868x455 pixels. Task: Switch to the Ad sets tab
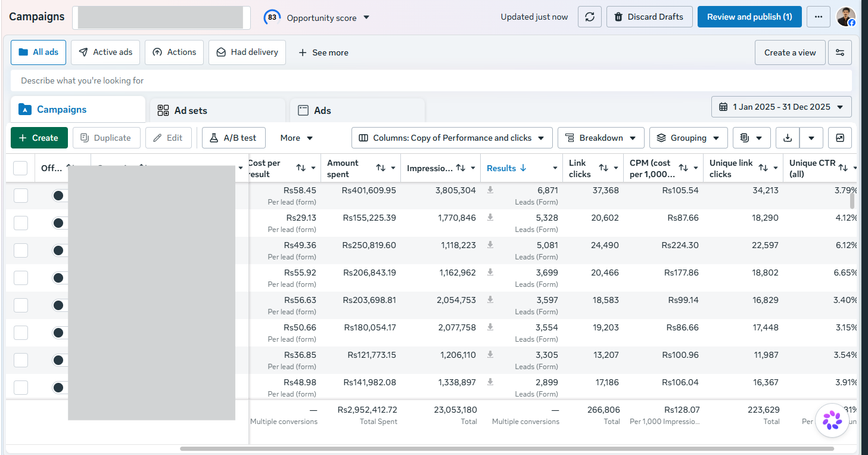coord(218,110)
